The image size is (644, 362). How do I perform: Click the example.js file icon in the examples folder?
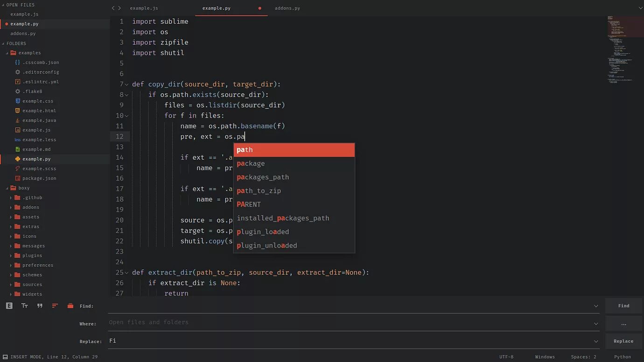[17, 130]
